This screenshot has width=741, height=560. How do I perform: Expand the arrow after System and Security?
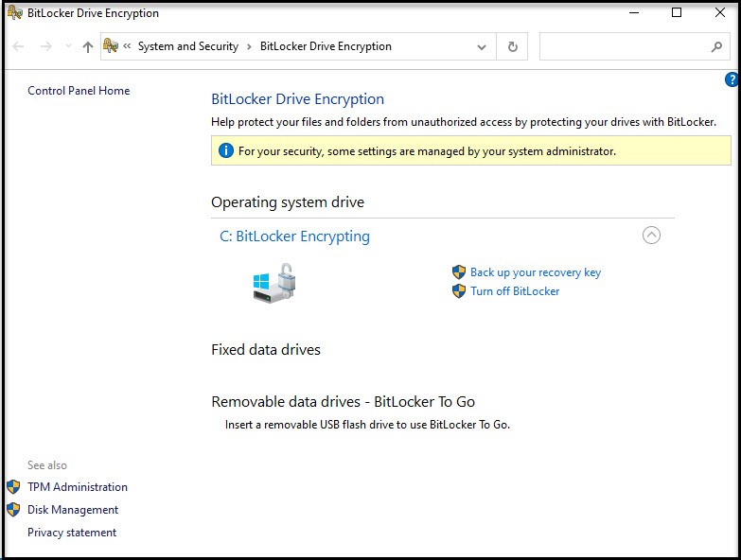coord(249,46)
